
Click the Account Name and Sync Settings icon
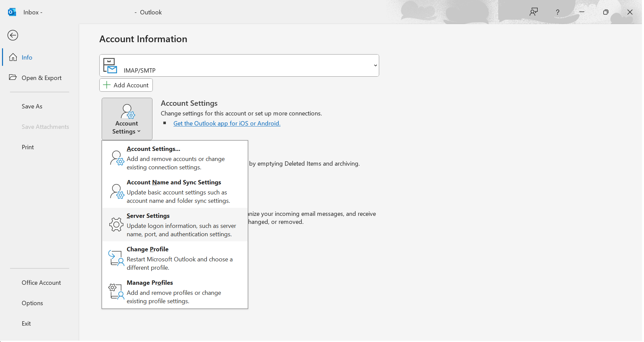pyautogui.click(x=117, y=191)
